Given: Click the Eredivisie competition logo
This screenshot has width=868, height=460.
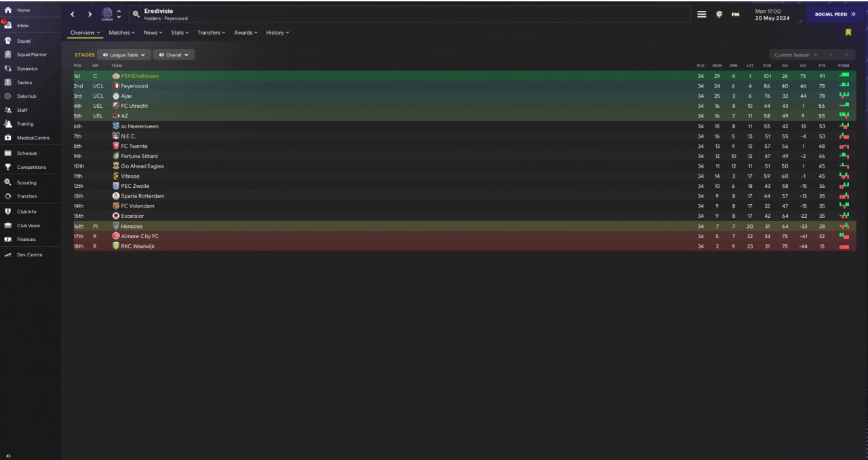Looking at the screenshot, I should point(107,14).
